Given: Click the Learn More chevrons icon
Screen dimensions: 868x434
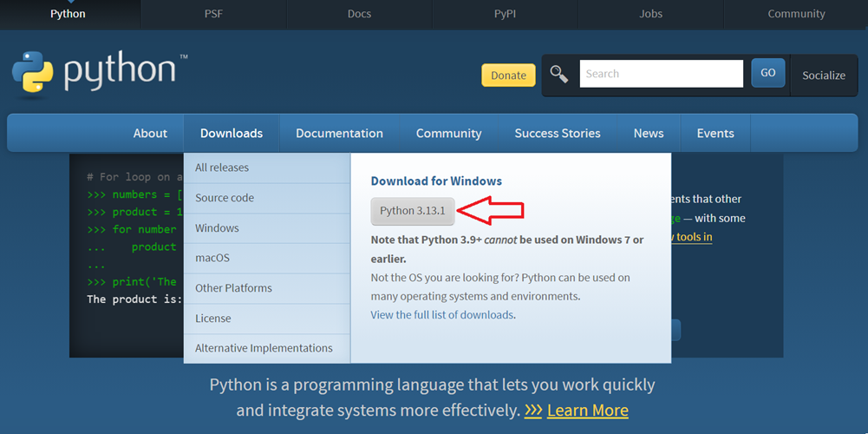Looking at the screenshot, I should pyautogui.click(x=533, y=410).
